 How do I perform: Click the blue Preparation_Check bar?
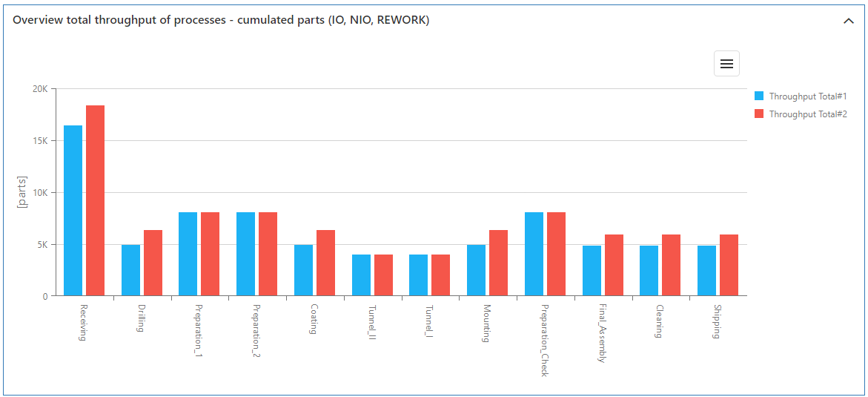point(534,255)
